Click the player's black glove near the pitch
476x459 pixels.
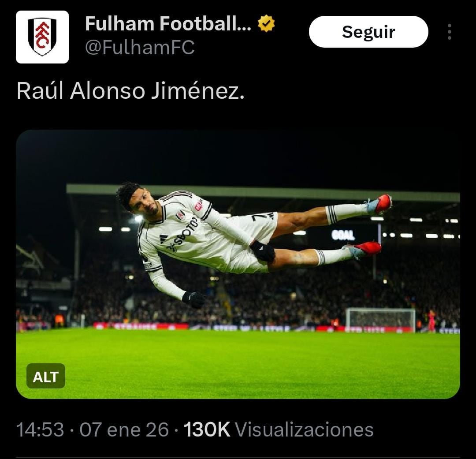[194, 299]
